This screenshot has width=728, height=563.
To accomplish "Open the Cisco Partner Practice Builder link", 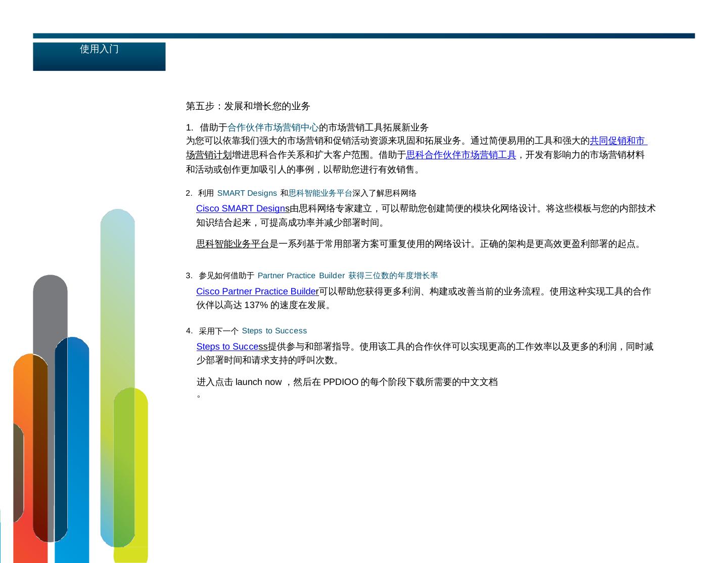I will click(x=257, y=292).
